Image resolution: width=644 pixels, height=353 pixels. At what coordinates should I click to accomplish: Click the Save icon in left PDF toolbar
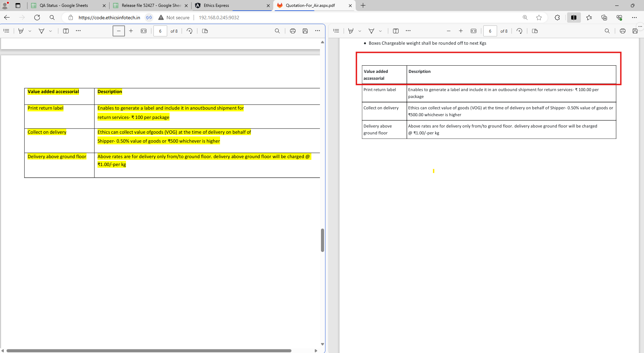(305, 31)
